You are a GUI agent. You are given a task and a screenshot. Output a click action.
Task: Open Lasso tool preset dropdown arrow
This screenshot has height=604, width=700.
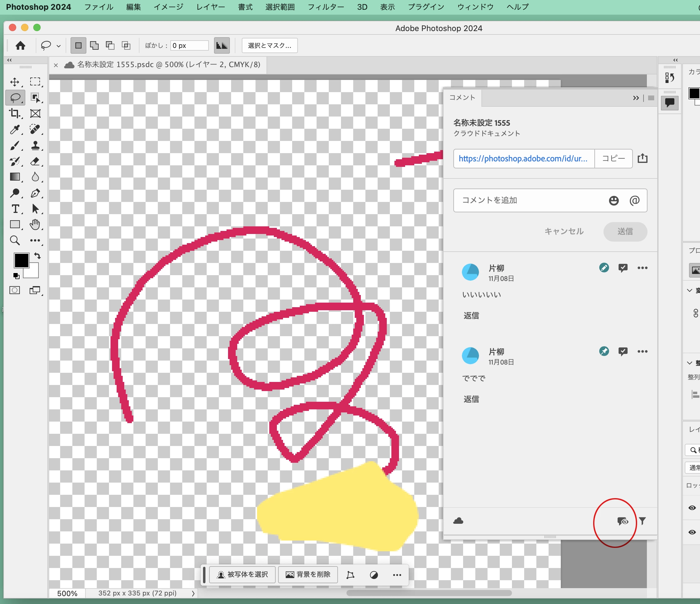pyautogui.click(x=58, y=46)
